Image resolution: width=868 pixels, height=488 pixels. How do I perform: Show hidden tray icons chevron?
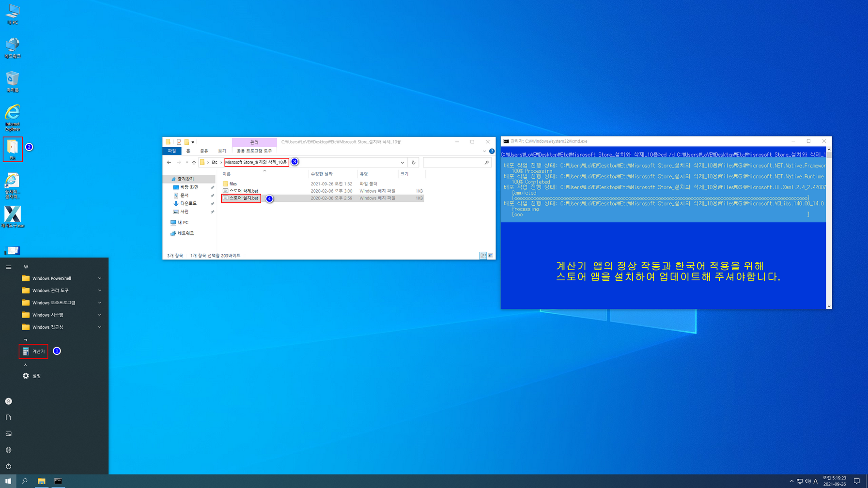pos(791,481)
